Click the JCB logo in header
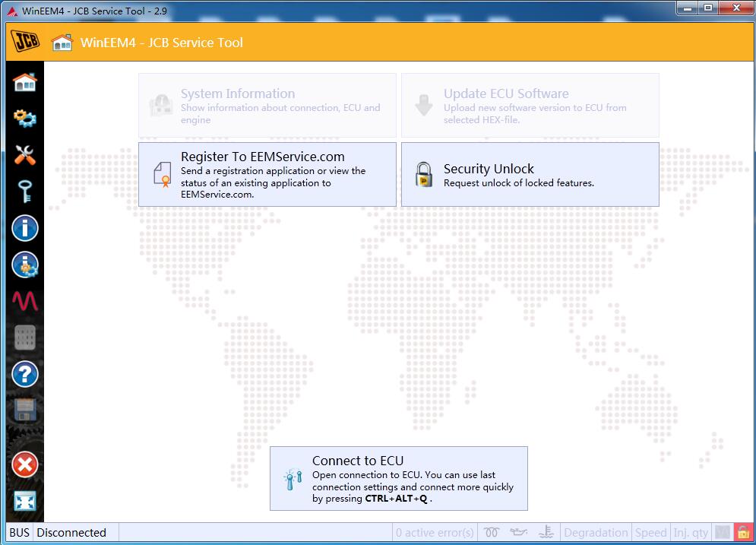Viewport: 756px width, 545px height. 25,42
